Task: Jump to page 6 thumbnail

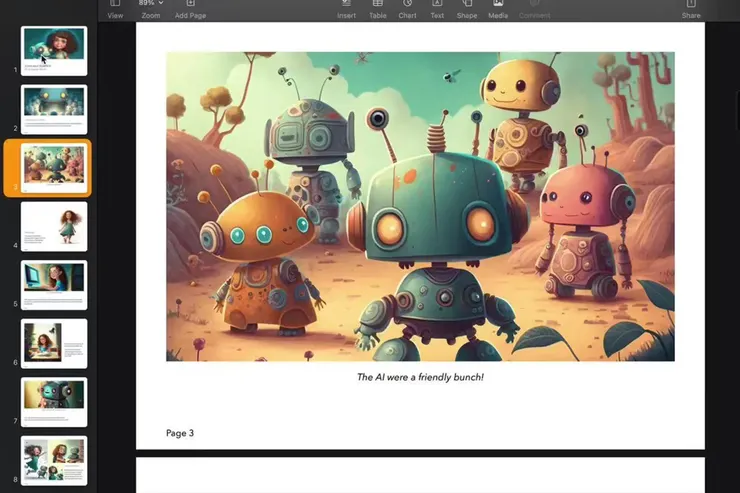Action: pos(54,343)
